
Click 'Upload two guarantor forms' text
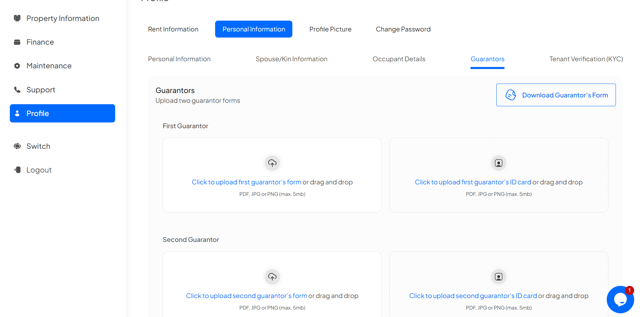tap(198, 101)
